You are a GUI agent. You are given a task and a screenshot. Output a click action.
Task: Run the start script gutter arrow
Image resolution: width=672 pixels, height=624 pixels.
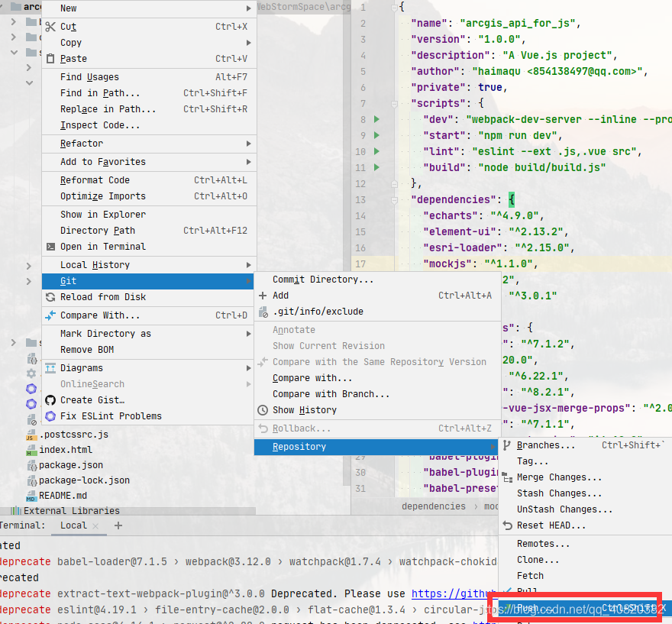[x=376, y=135]
